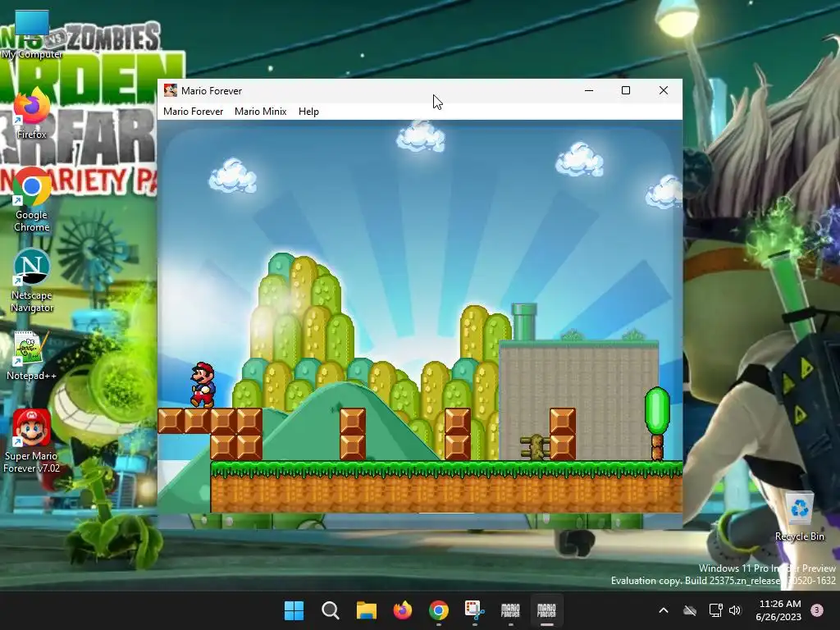Viewport: 840px width, 630px height.
Task: Select the Netscape Navigator desktop shortcut
Action: [x=32, y=281]
